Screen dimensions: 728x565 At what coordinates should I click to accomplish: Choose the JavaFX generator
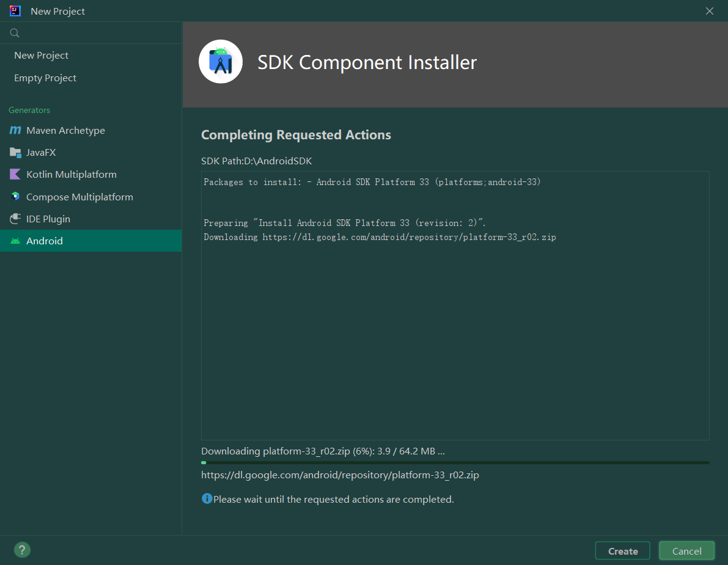pos(91,153)
